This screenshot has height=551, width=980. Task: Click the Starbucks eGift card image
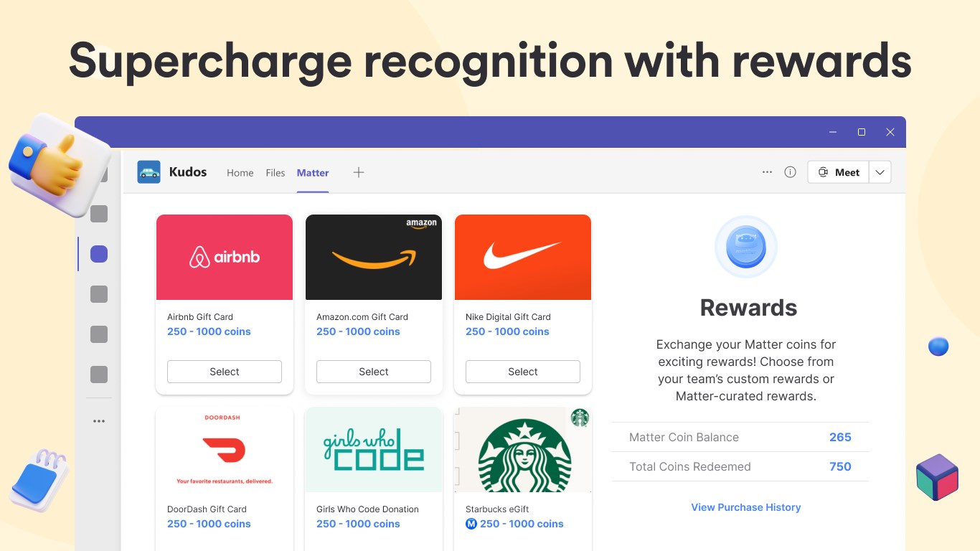point(523,450)
